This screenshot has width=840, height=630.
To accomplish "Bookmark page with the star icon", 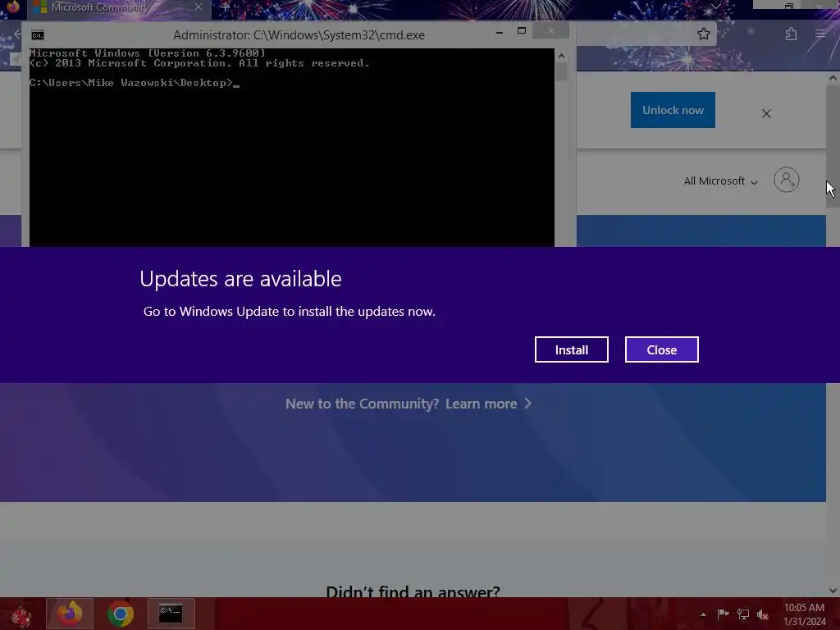I will [703, 34].
